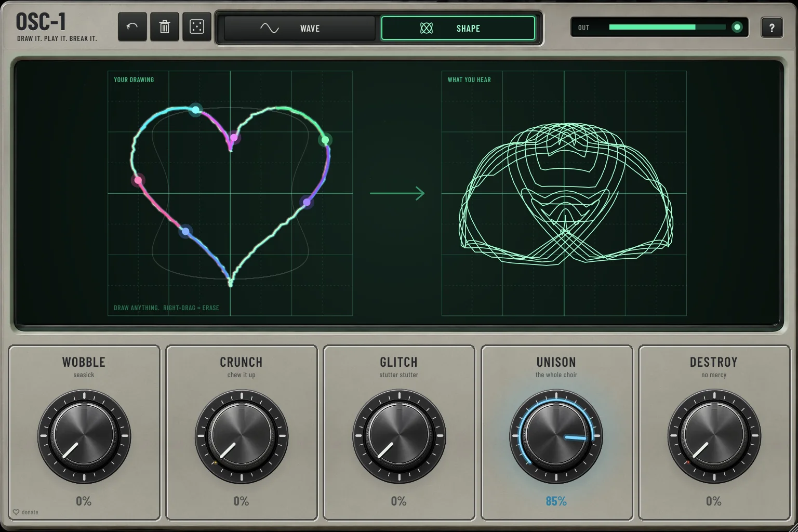Click the CRUNCH knob

[242, 436]
